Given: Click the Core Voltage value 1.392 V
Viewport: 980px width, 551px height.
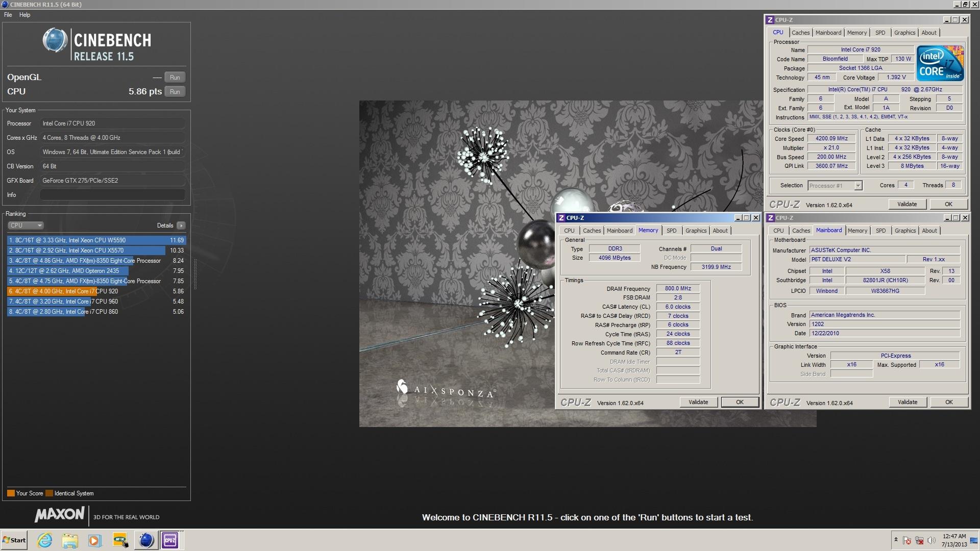Looking at the screenshot, I should 896,78.
